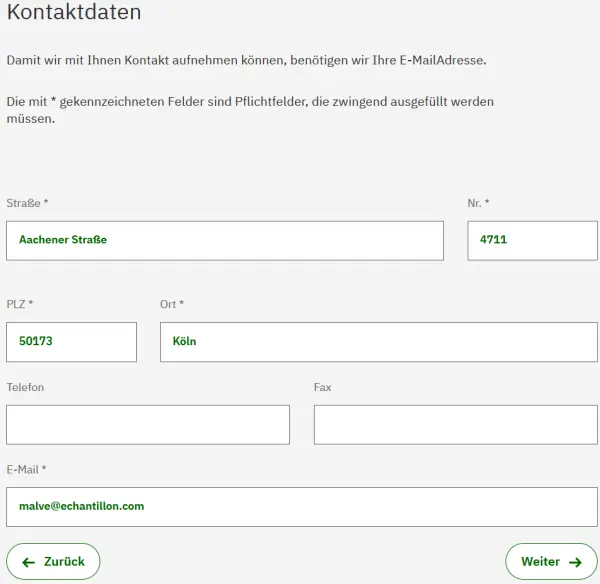Click into the empty Fax field
The height and width of the screenshot is (584, 600).
click(455, 425)
